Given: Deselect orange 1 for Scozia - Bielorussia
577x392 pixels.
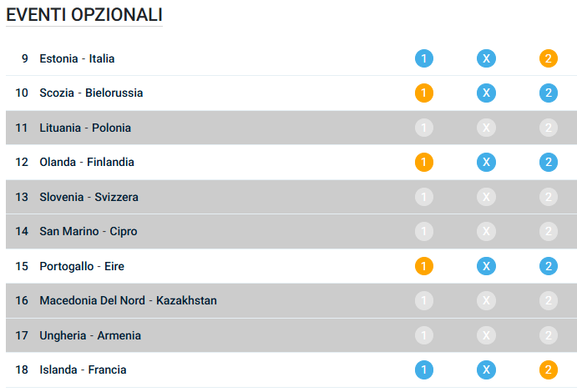Looking at the screenshot, I should (x=424, y=93).
